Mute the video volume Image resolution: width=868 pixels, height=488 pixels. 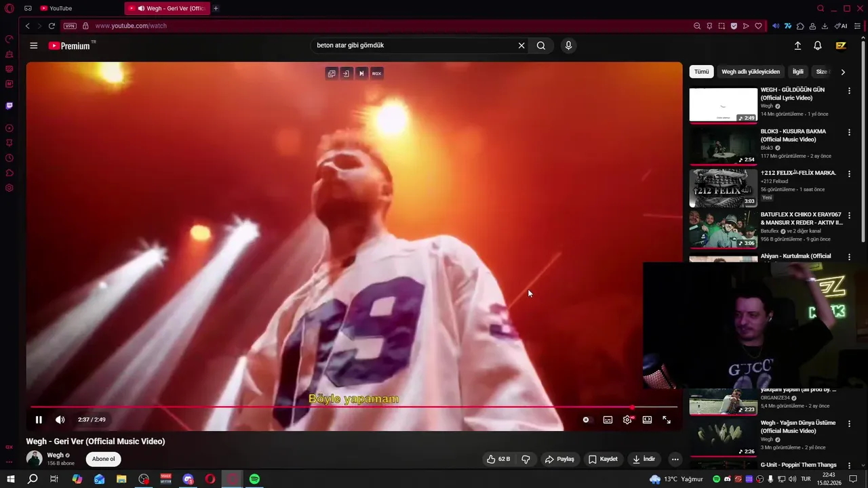click(60, 420)
